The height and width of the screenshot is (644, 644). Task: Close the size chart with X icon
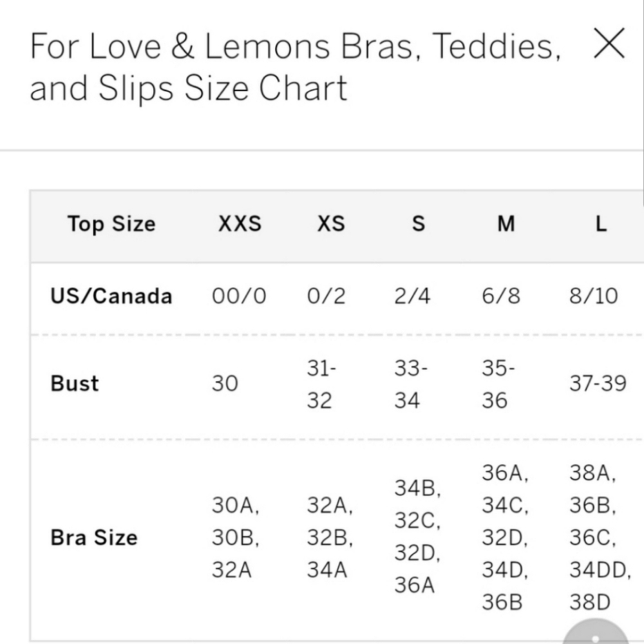[x=609, y=43]
